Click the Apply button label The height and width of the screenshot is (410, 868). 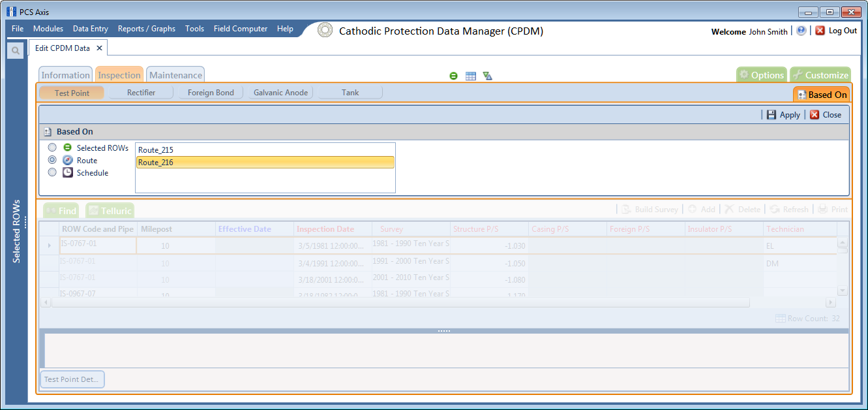[790, 115]
